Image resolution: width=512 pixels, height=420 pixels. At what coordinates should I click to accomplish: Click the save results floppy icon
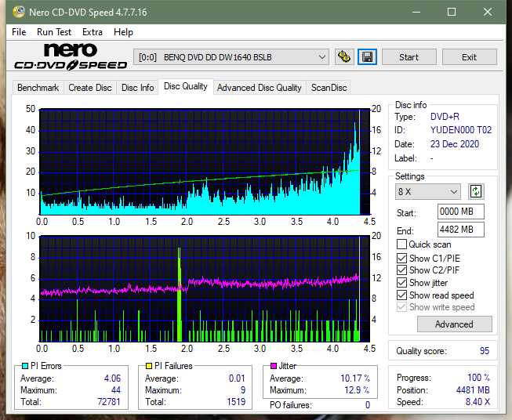pos(368,57)
